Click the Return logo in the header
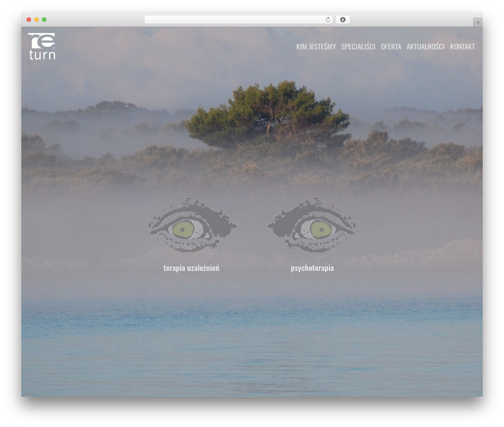The image size is (504, 427). coord(41,46)
